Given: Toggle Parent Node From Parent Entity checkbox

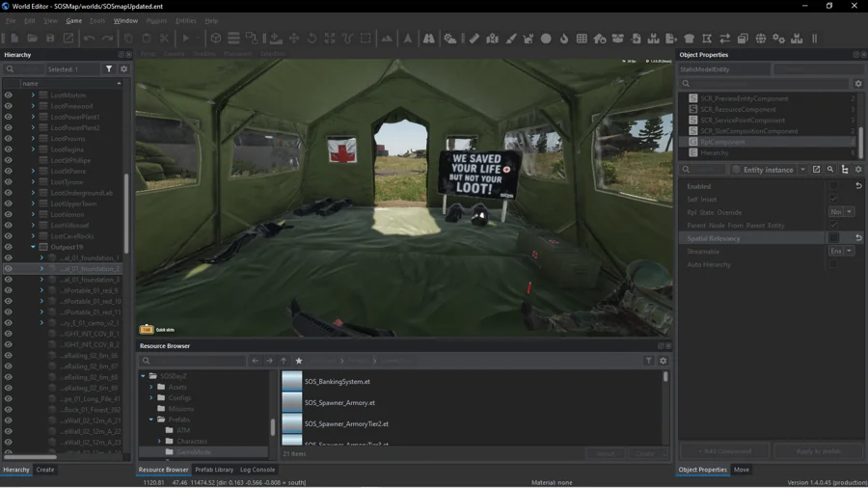Looking at the screenshot, I should click(833, 225).
